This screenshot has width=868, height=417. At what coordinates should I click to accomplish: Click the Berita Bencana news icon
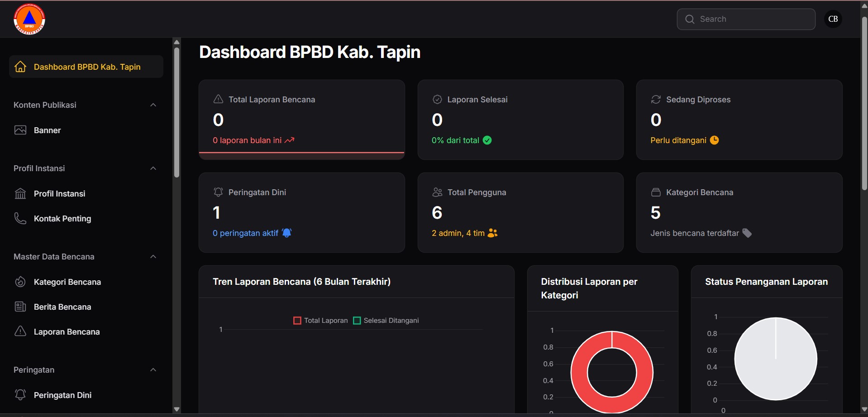pos(20,307)
